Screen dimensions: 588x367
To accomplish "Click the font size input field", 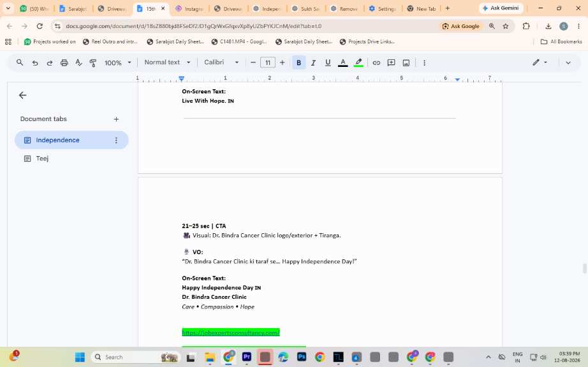I will coord(268,63).
